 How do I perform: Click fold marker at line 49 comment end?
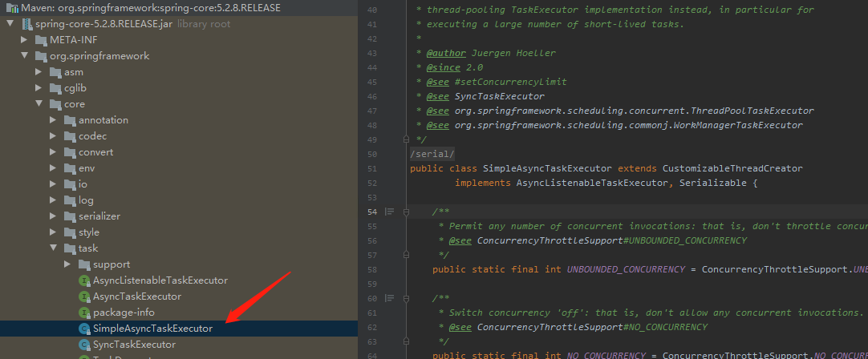[406, 140]
